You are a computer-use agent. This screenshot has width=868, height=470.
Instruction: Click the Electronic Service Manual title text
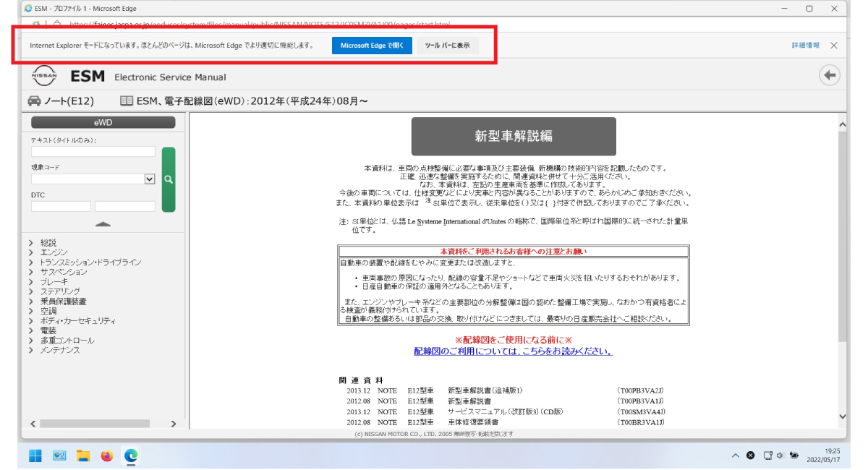point(170,77)
